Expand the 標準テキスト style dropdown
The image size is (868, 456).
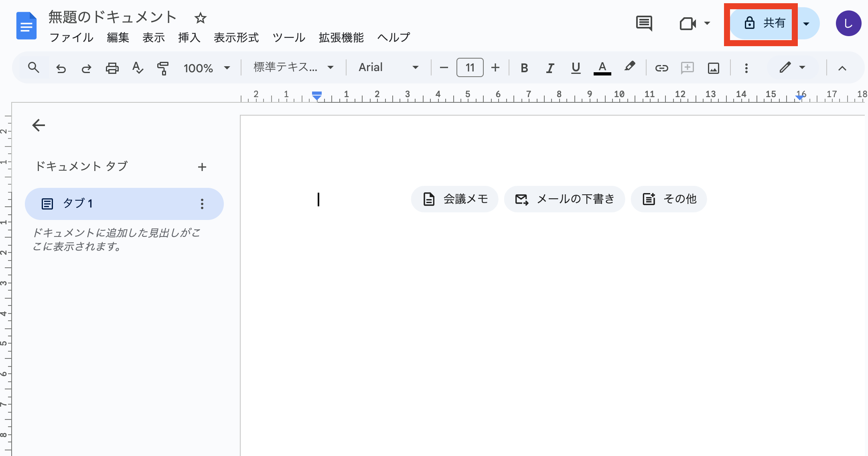[294, 67]
